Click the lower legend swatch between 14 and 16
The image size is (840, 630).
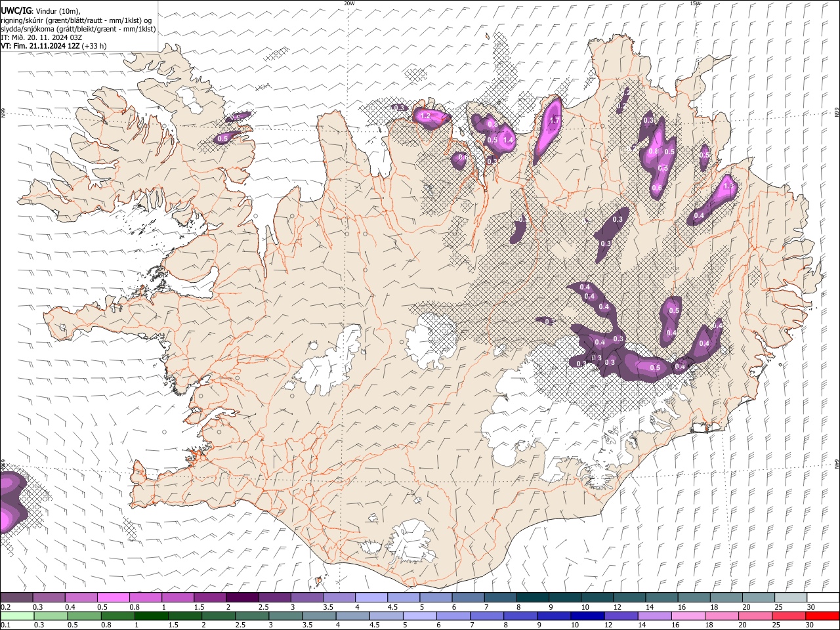654,616
